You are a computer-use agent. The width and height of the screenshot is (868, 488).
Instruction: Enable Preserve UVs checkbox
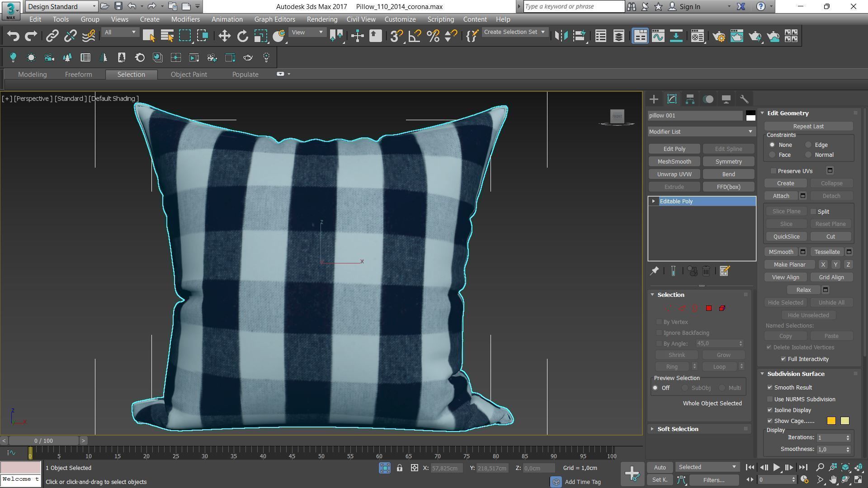(774, 171)
